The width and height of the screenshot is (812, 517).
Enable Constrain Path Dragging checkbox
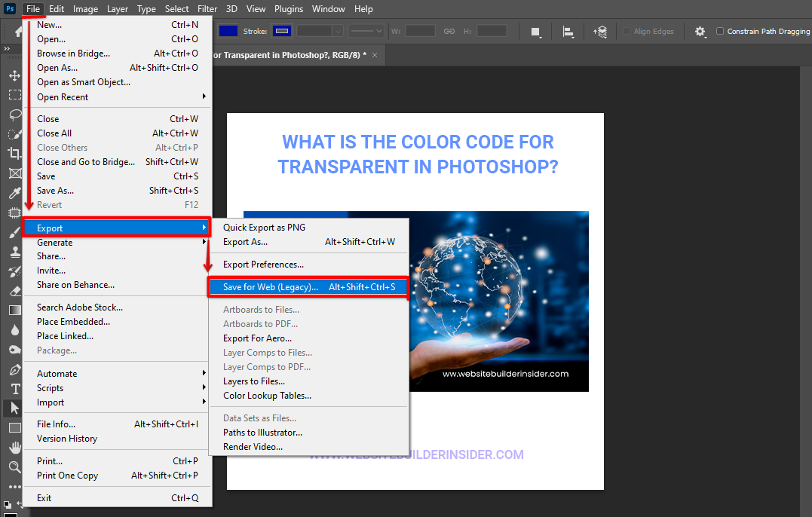pyautogui.click(x=720, y=32)
